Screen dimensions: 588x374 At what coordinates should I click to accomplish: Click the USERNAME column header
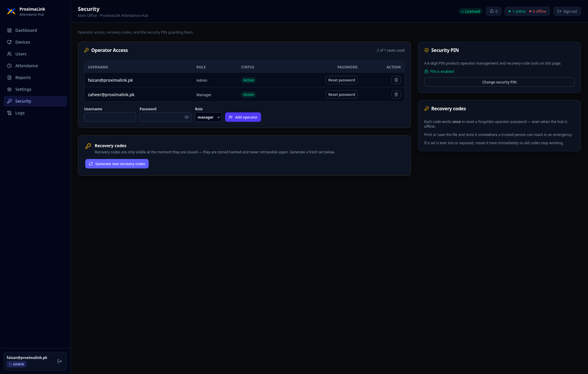[98, 67]
